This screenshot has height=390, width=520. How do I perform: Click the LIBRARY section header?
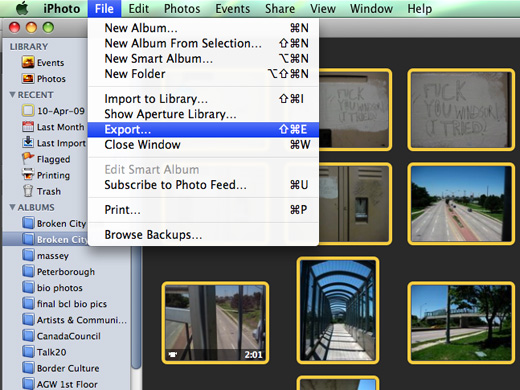pyautogui.click(x=29, y=47)
